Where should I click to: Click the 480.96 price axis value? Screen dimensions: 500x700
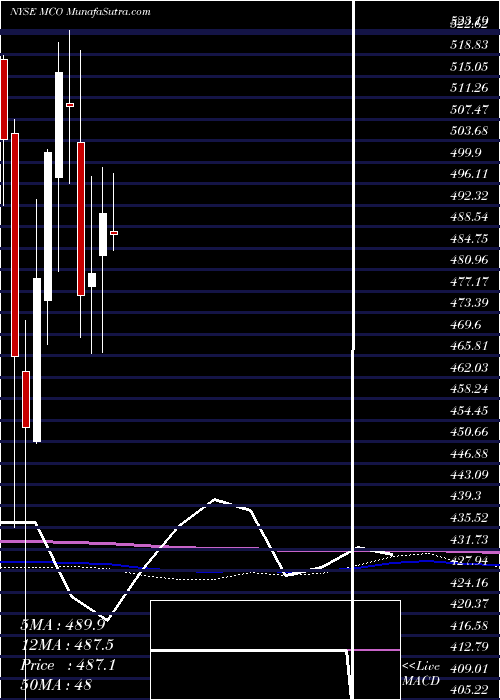469,260
